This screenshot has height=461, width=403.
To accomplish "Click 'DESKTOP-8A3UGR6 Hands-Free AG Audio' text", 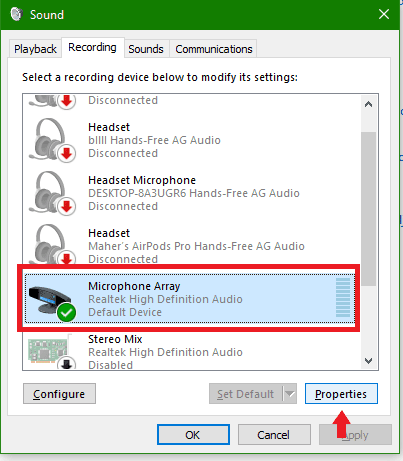I will click(194, 193).
